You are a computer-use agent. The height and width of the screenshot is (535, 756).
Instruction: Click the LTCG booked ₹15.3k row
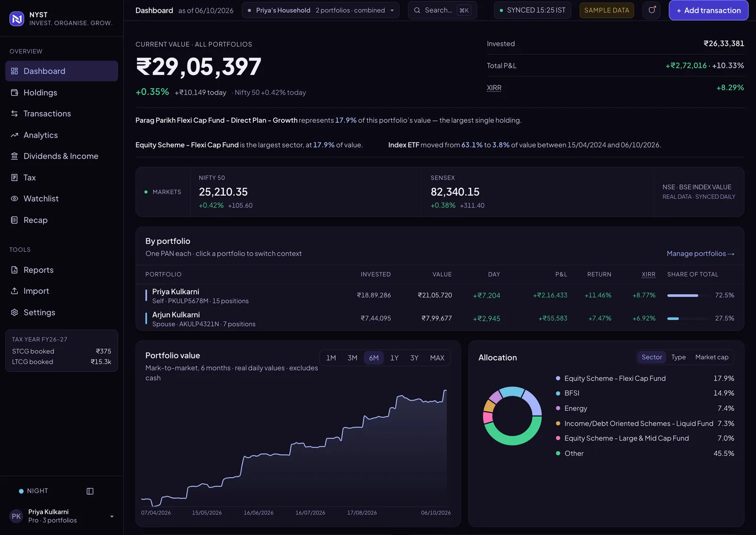61,362
